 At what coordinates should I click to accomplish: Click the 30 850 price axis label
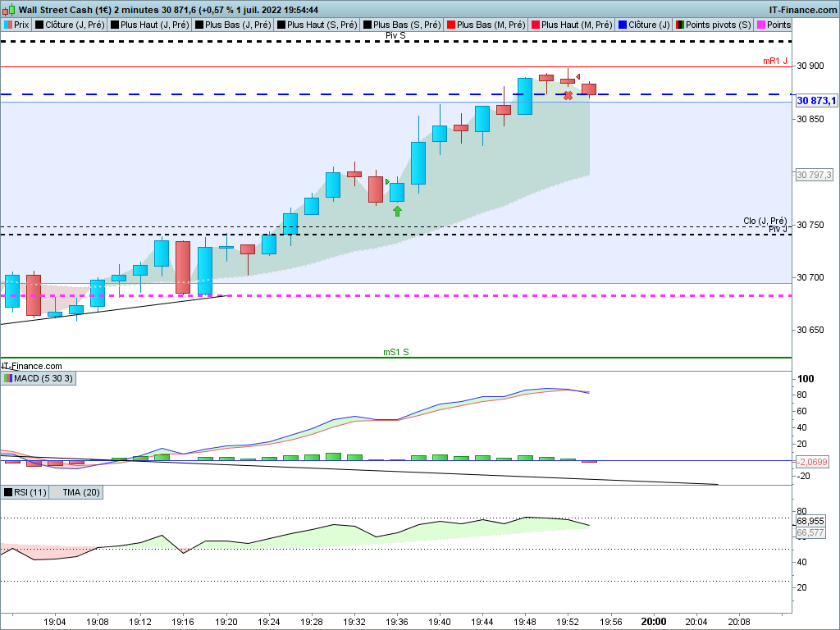point(810,119)
